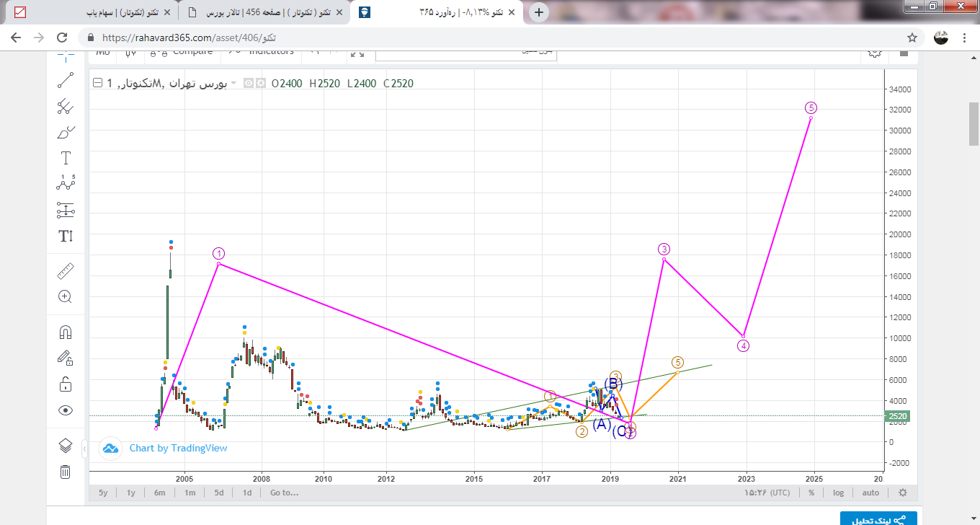Open a new browser tab
980x525 pixels.
pyautogui.click(x=539, y=12)
